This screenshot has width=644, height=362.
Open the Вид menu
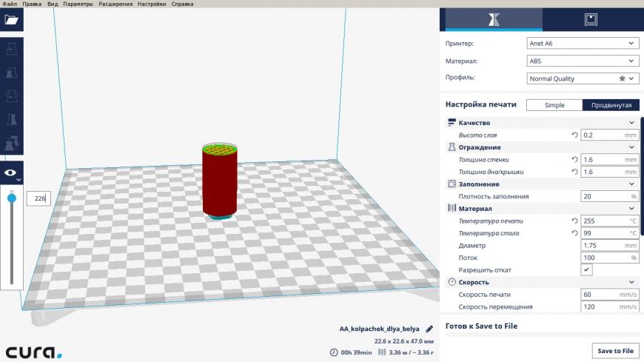click(52, 4)
